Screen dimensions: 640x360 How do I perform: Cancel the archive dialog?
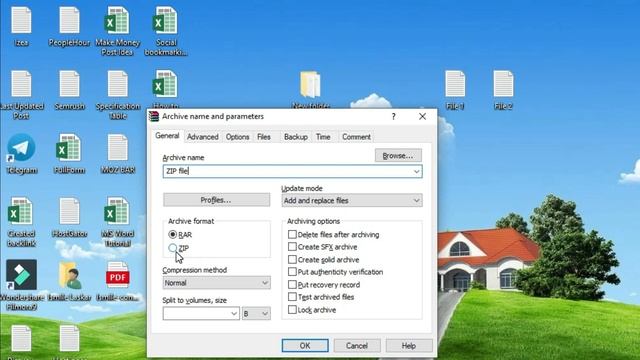pyautogui.click(x=357, y=346)
